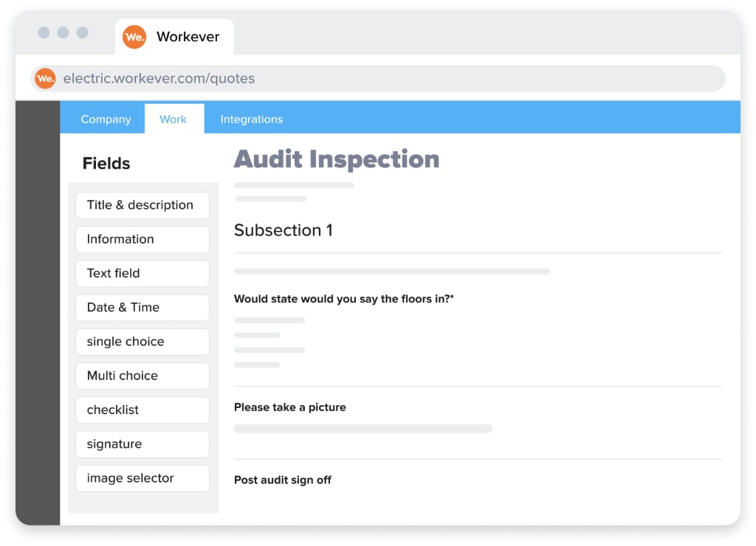This screenshot has width=756, height=546.
Task: Insert a Date & Time field
Action: (x=142, y=308)
